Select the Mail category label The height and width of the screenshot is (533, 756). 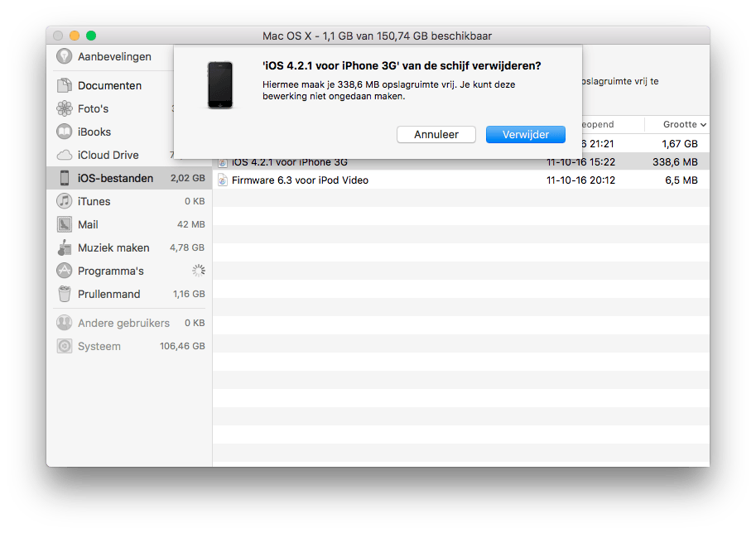(88, 224)
